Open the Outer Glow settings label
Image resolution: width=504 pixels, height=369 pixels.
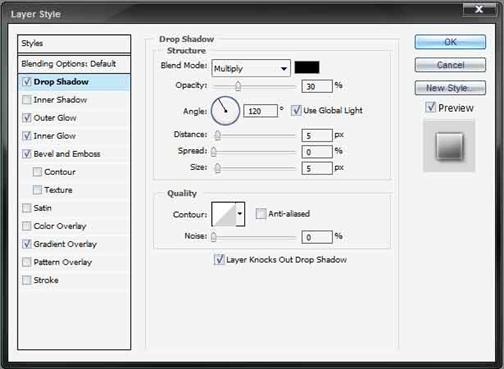[55, 118]
